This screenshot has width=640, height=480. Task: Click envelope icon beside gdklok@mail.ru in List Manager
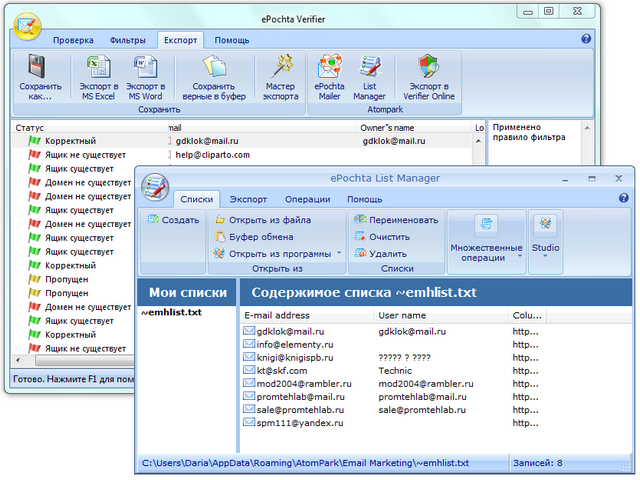pos(249,331)
